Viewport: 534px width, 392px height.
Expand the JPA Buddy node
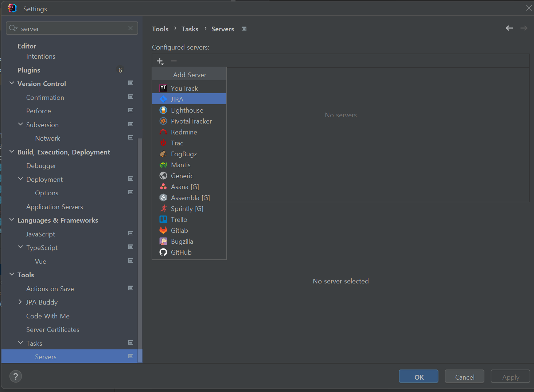point(20,302)
